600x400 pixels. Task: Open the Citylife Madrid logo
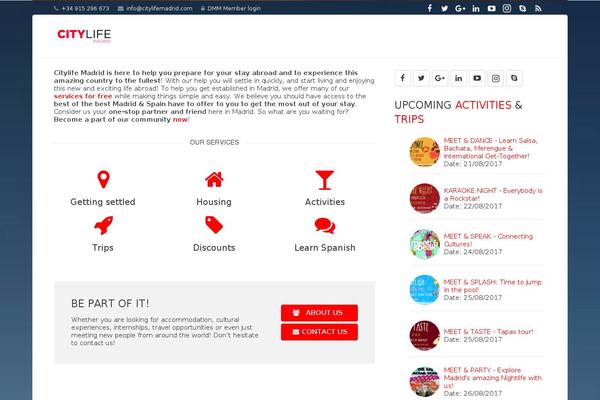[84, 36]
